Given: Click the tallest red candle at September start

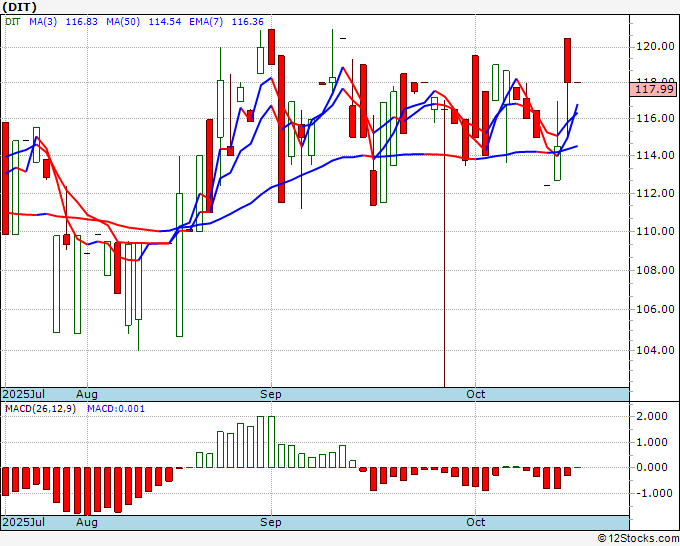Looking at the screenshot, I should coord(281,129).
